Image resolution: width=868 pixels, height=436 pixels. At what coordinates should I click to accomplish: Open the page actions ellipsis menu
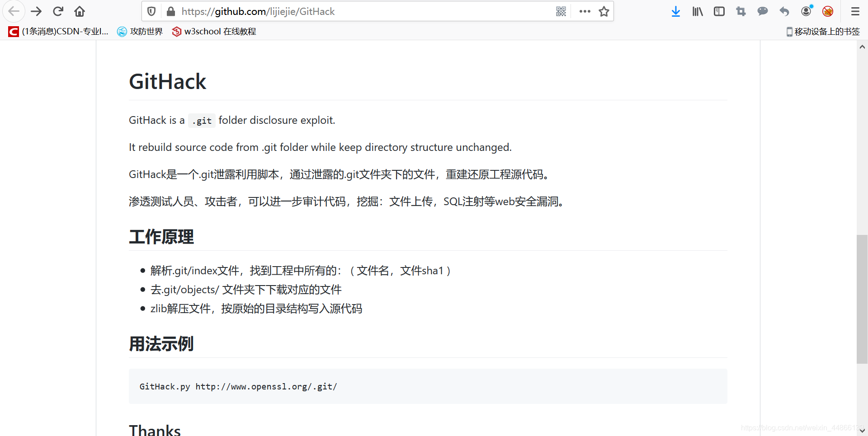[x=585, y=11]
